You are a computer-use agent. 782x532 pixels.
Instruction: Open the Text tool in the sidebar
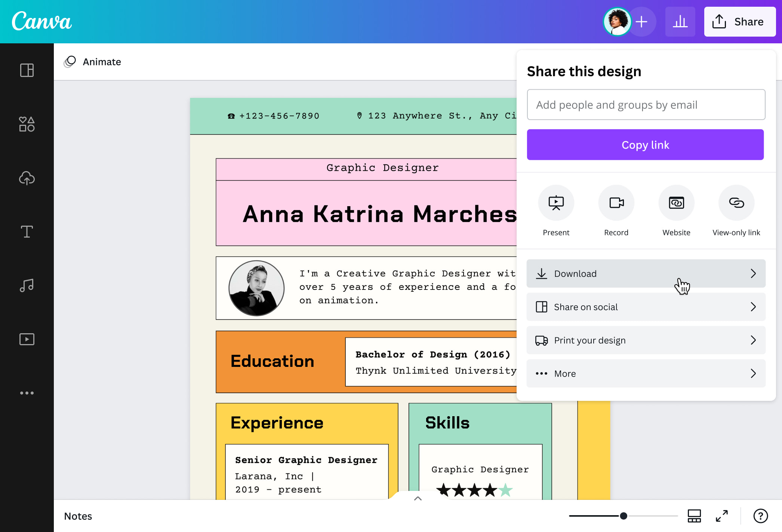(x=27, y=232)
